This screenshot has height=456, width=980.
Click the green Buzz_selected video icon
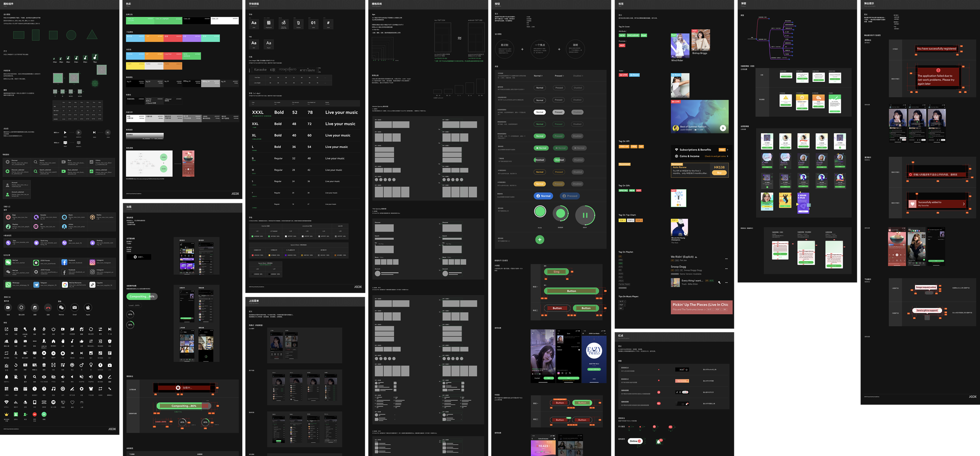pyautogui.click(x=64, y=172)
